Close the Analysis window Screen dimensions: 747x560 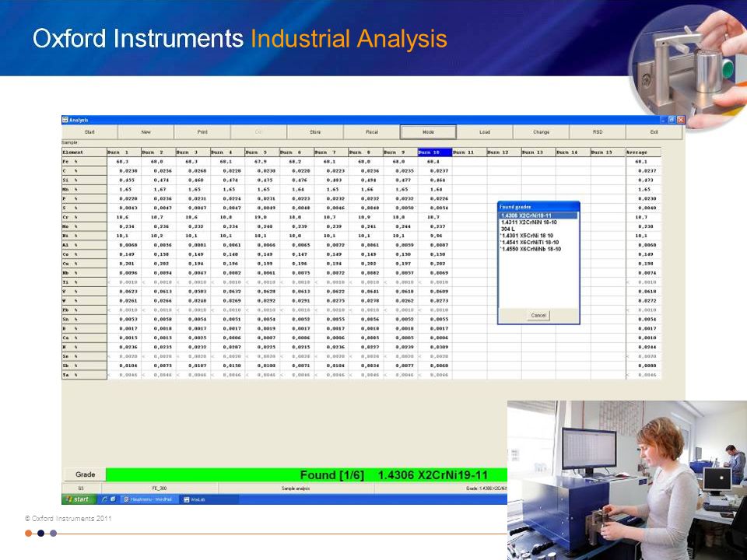(x=681, y=120)
